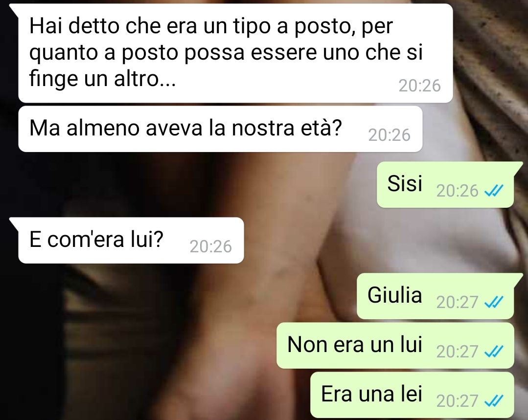Click the blue double-check next to 'Giulia'

(494, 302)
